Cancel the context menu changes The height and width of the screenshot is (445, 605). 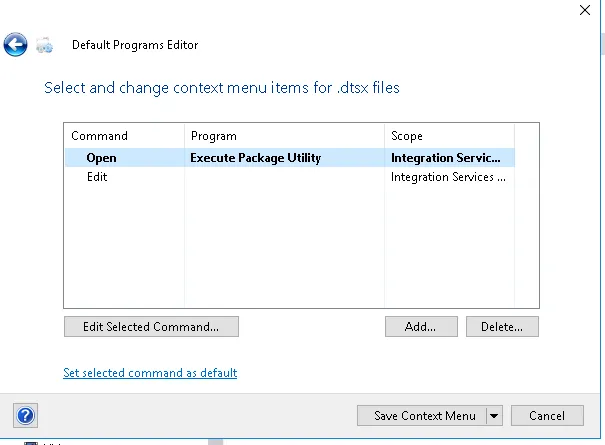pyautogui.click(x=547, y=416)
